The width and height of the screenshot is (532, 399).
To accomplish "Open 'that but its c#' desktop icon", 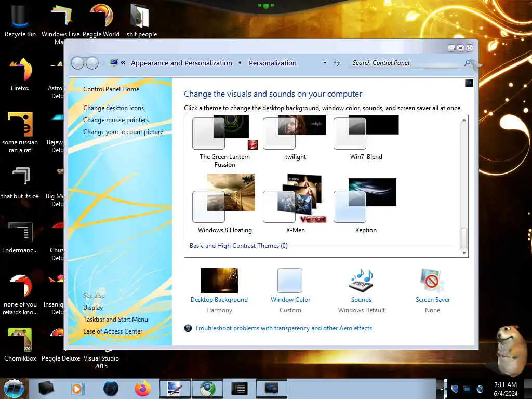I will 20,182.
